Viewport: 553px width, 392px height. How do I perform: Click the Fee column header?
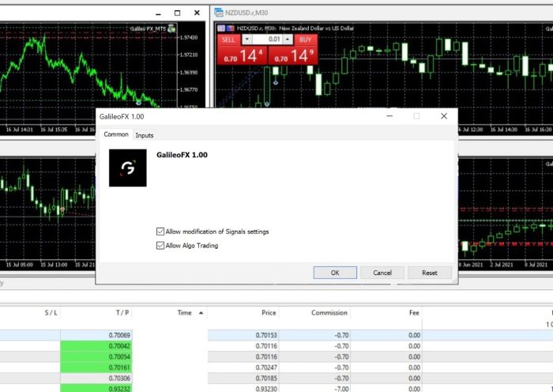pos(414,313)
